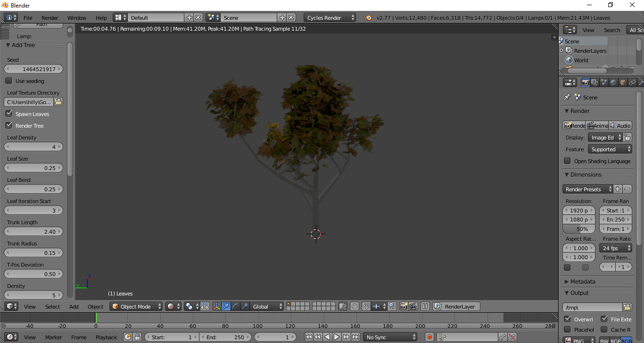Open the No Sync playback dropdown
This screenshot has width=644, height=343.
(x=390, y=337)
